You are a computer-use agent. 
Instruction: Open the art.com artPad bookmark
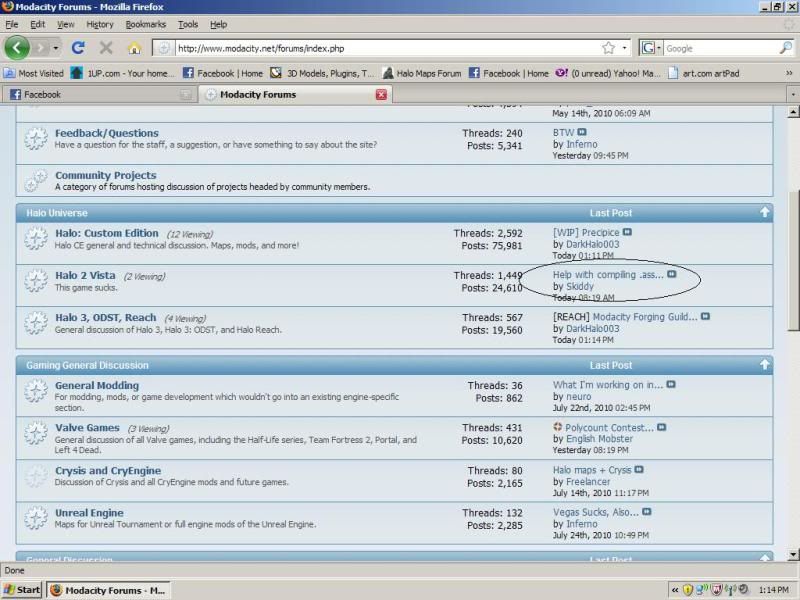click(704, 73)
